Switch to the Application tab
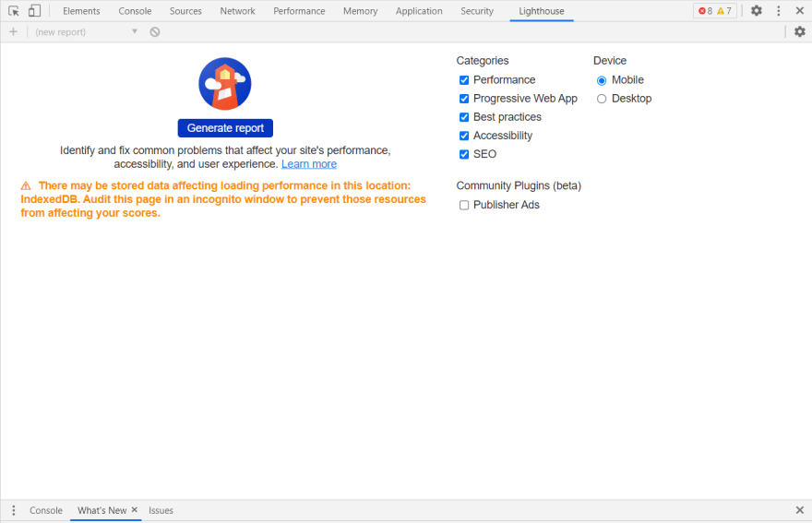This screenshot has width=812, height=523. pyautogui.click(x=419, y=11)
